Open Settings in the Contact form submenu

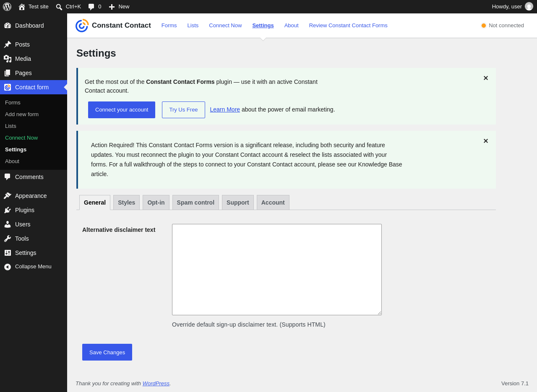[x=16, y=150]
